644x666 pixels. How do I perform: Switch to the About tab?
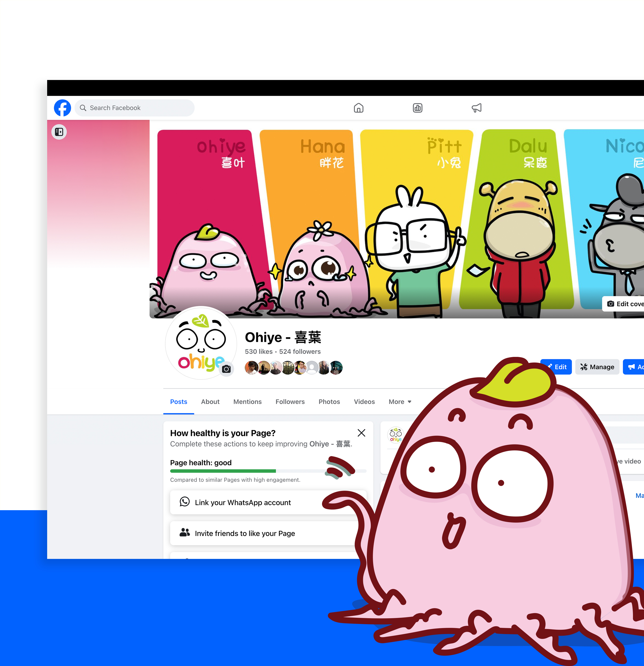pos(210,402)
